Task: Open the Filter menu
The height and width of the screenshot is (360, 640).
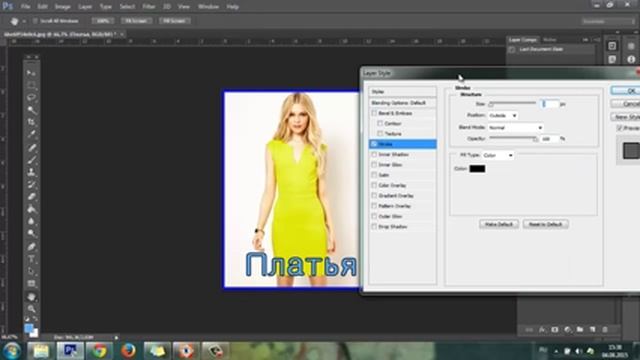Action: tap(149, 7)
